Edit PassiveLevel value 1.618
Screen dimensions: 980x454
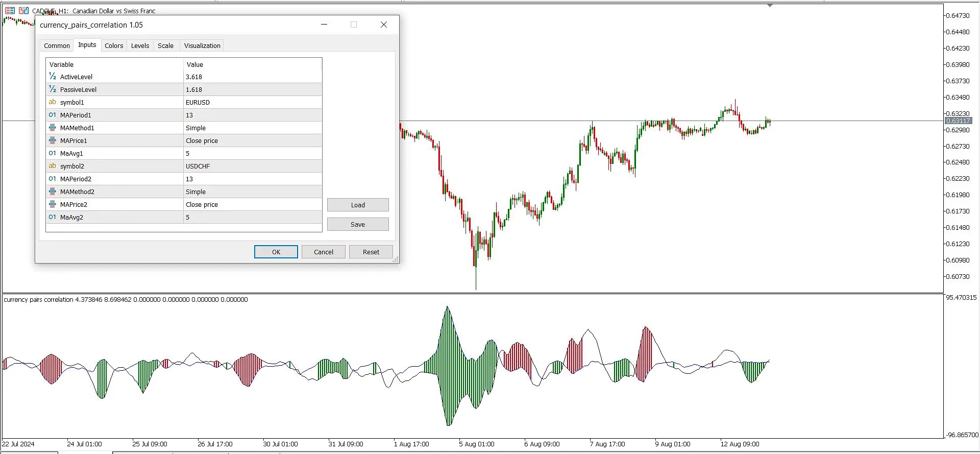[253, 89]
